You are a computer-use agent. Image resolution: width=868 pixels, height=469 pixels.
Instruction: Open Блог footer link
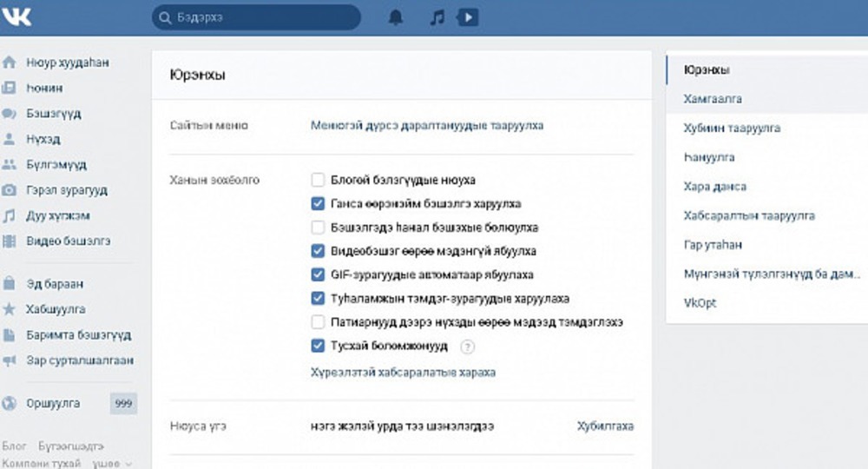14,446
